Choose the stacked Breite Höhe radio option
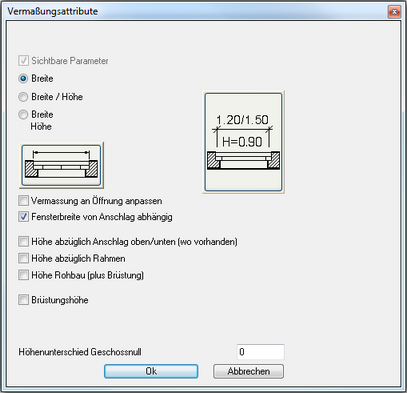The width and height of the screenshot is (407, 393). tap(23, 115)
